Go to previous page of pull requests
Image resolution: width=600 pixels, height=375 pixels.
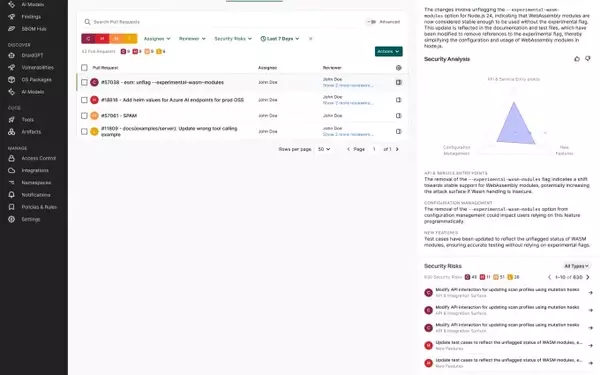348,149
